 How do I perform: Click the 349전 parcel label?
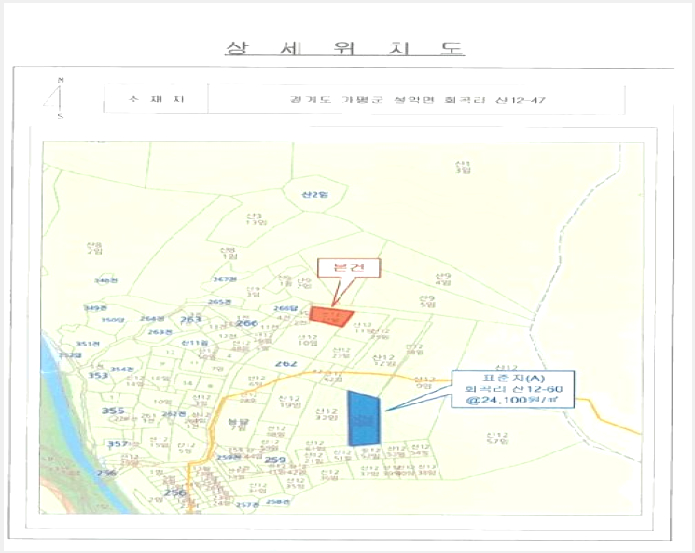pyautogui.click(x=95, y=308)
